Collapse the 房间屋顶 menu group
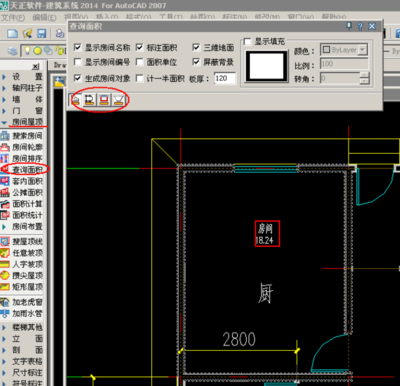Image resolution: width=400 pixels, height=386 pixels. [x=22, y=122]
